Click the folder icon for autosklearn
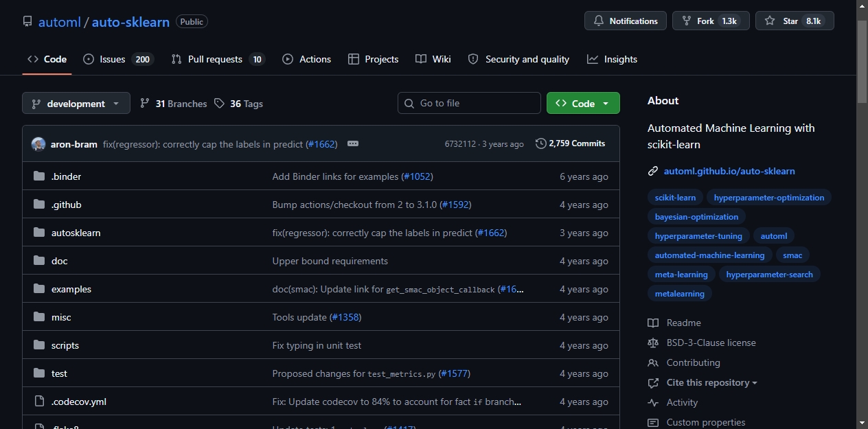868x429 pixels. pos(39,233)
